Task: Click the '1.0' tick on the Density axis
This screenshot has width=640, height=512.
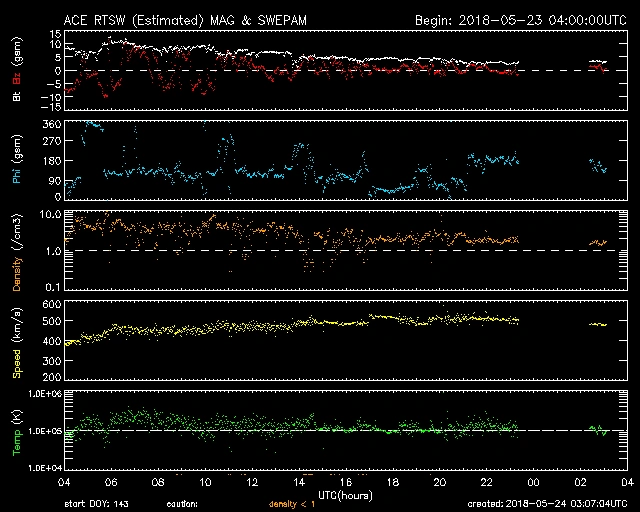Action: click(x=53, y=251)
